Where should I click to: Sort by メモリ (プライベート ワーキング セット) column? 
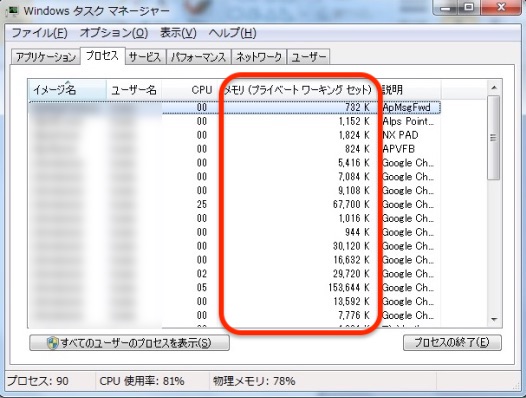[299, 90]
